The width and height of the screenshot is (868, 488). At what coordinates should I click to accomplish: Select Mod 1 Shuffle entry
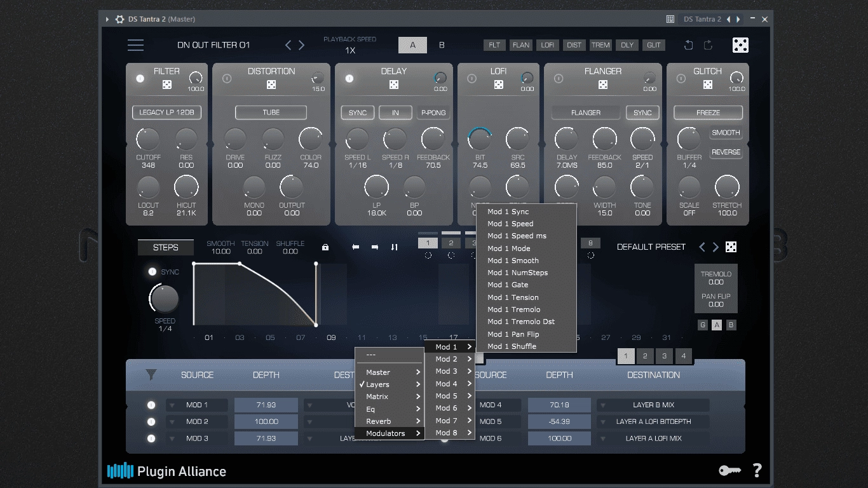(x=526, y=346)
